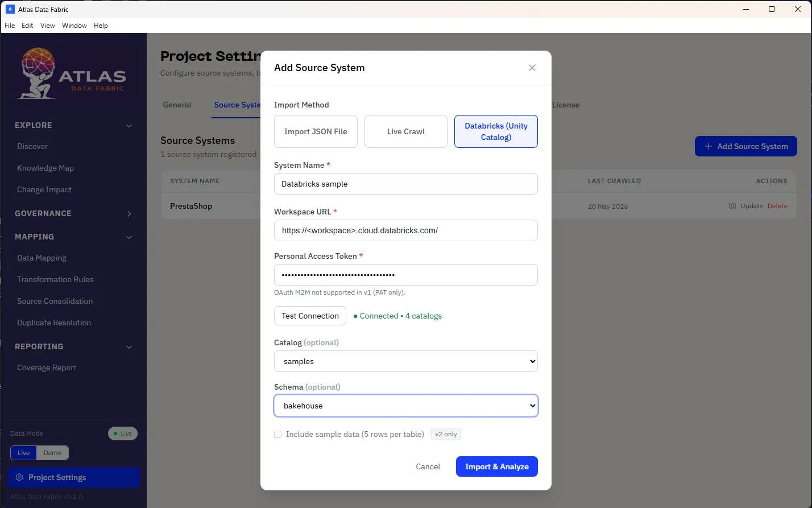Update the PrestaShop source system
The width and height of the screenshot is (812, 508).
pyautogui.click(x=752, y=206)
